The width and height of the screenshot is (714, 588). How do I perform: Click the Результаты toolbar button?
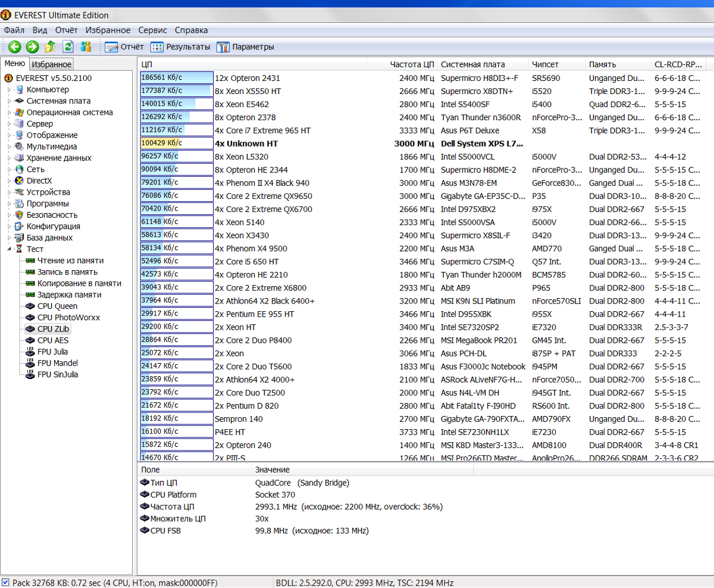[x=180, y=47]
